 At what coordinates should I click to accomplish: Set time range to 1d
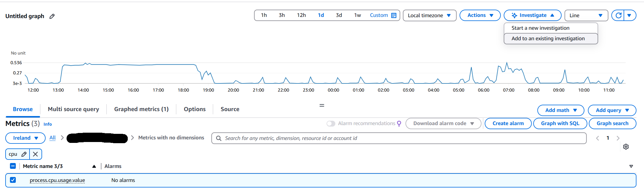[321, 15]
